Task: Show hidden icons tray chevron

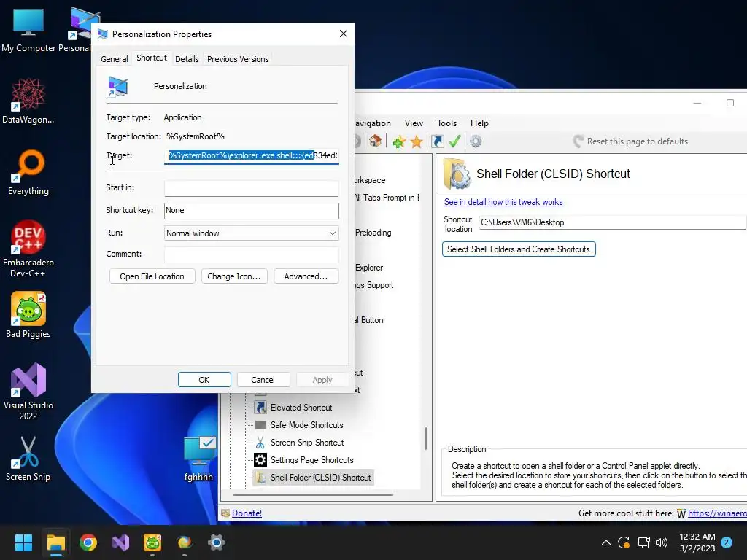Action: click(606, 542)
